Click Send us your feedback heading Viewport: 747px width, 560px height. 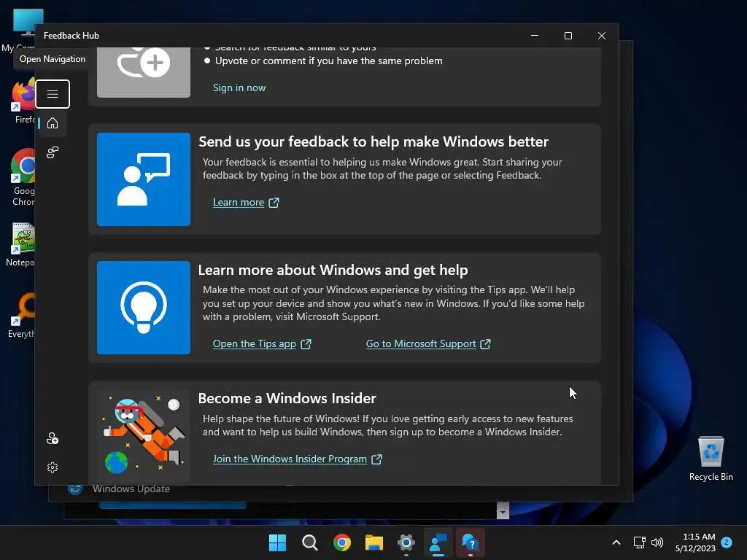pos(373,141)
